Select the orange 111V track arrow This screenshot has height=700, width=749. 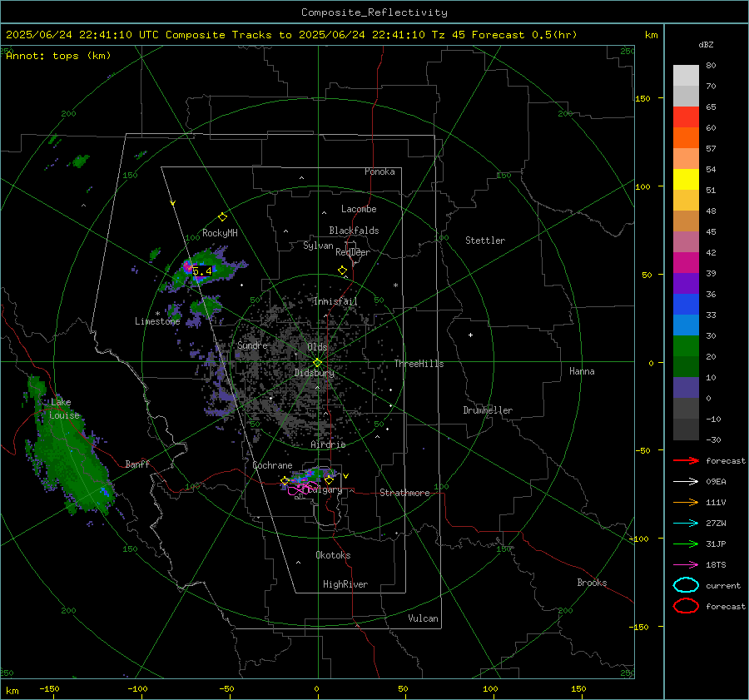tap(686, 502)
